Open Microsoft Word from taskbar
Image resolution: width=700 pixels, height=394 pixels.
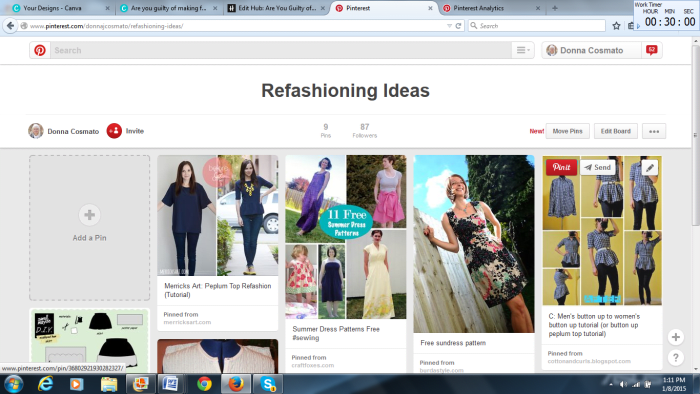coord(171,384)
